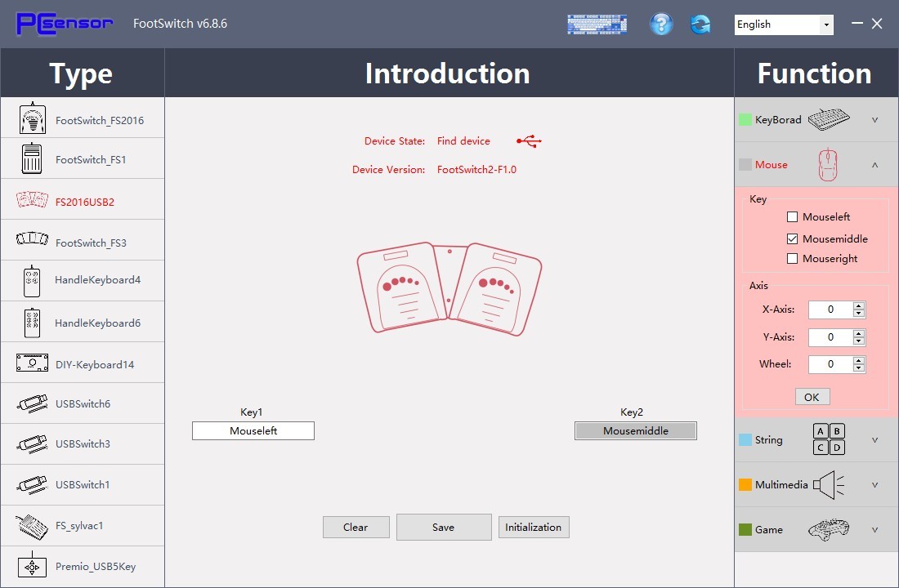Click the speaker icon in Multimedia section

829,485
